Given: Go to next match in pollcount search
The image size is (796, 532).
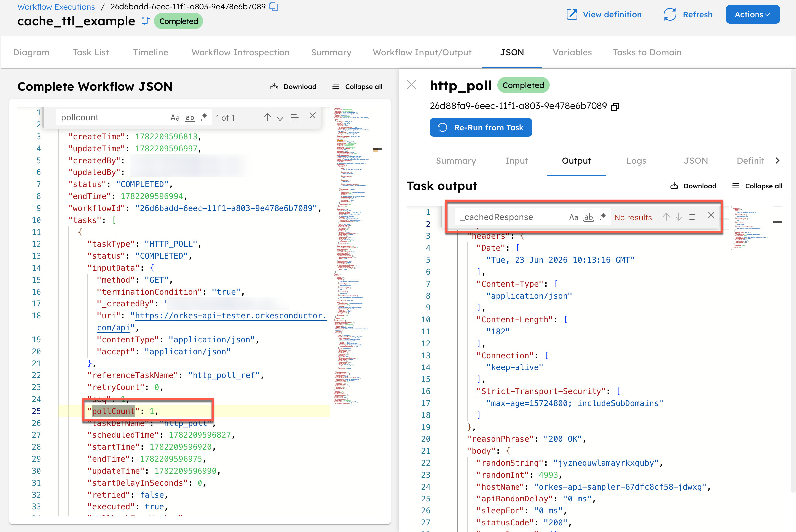Looking at the screenshot, I should tap(280, 117).
